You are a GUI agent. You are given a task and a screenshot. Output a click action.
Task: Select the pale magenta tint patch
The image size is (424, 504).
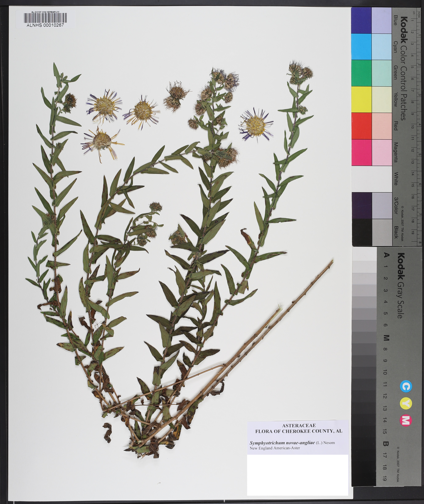coord(382,153)
